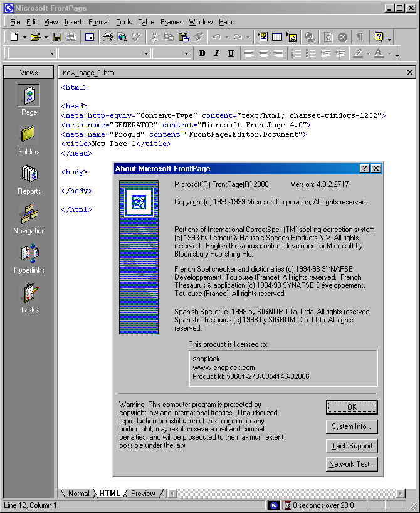Click the Insert Table icon

pyautogui.click(x=277, y=37)
